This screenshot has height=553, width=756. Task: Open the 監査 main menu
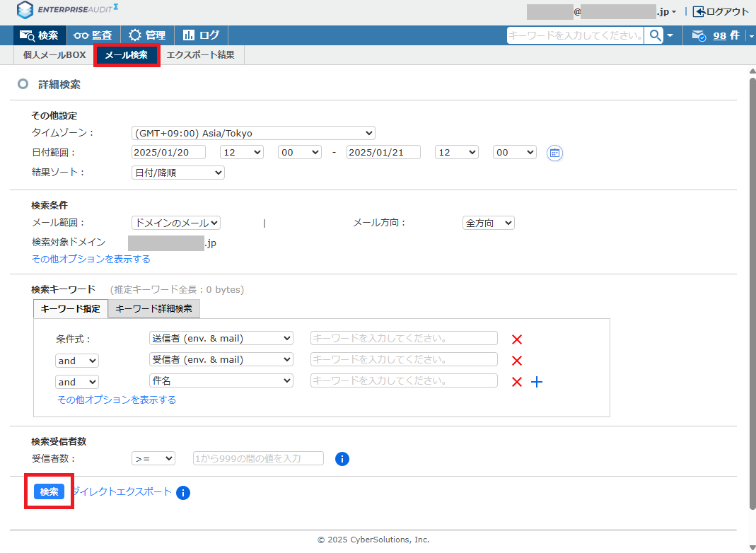[93, 35]
